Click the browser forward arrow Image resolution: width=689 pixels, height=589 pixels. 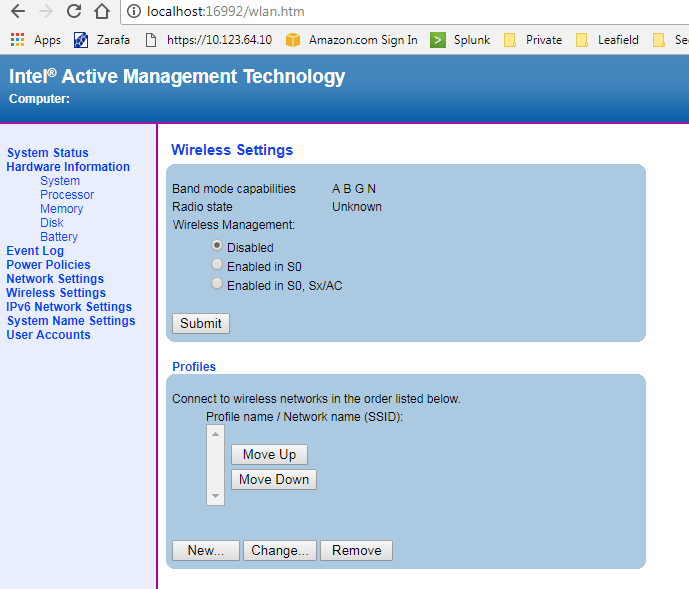click(46, 11)
